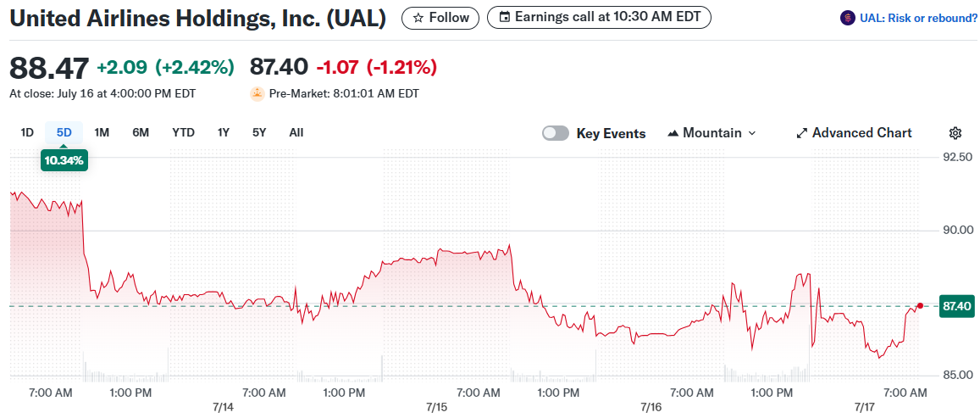Click the 10.34% performance badge
This screenshot has height=418, width=980.
[64, 160]
